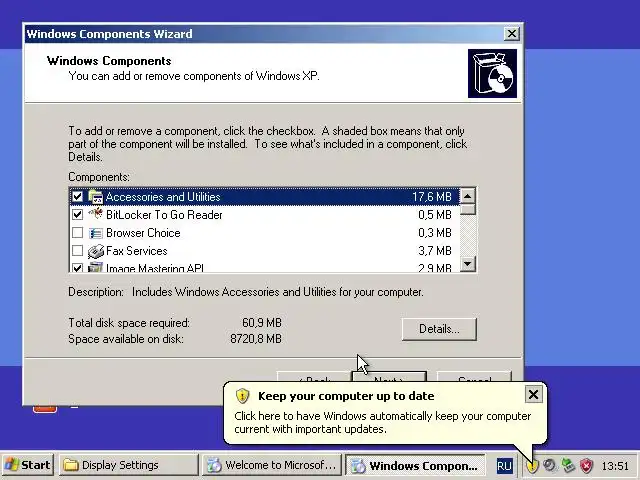
Task: Click the BitLocker To Go Reader icon
Action: click(x=96, y=215)
